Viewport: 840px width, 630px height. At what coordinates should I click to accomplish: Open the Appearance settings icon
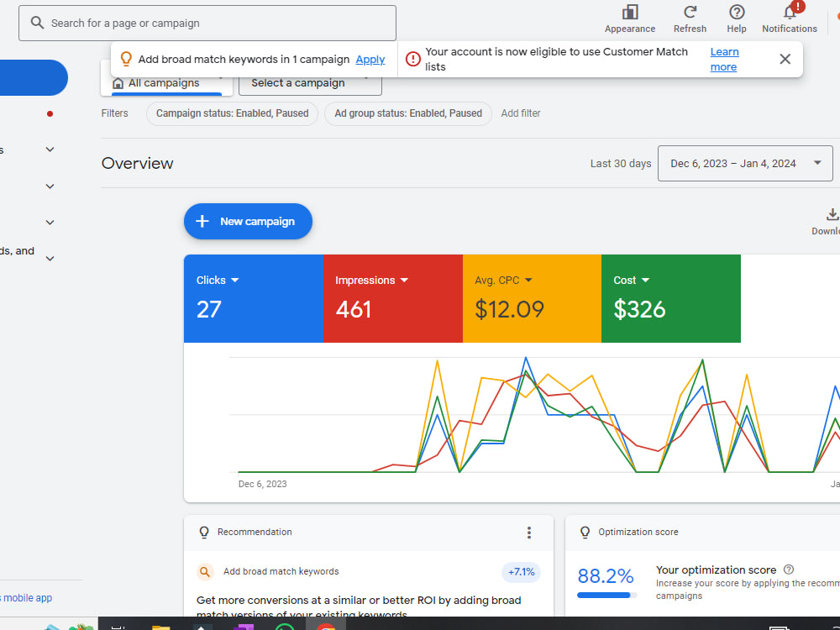click(630, 13)
